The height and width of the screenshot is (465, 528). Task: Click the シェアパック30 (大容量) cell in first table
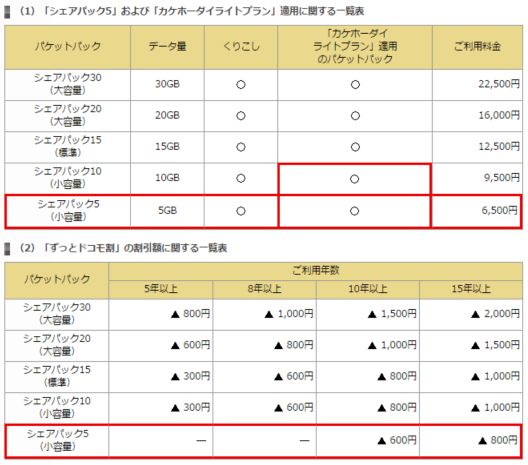pyautogui.click(x=67, y=85)
